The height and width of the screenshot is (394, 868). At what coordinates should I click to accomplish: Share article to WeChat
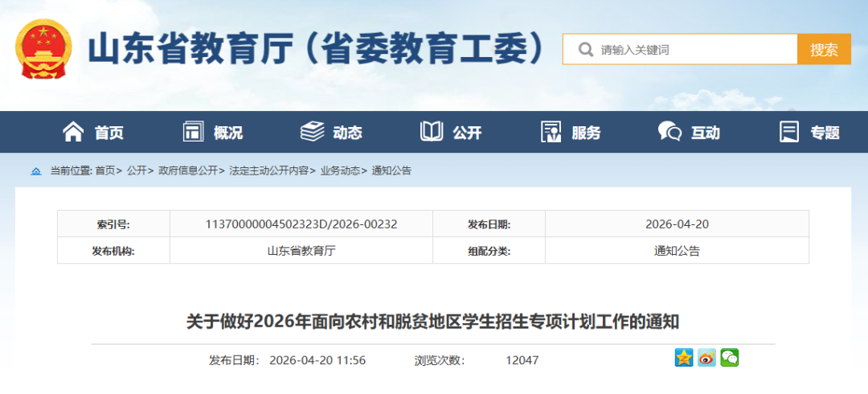tap(729, 358)
